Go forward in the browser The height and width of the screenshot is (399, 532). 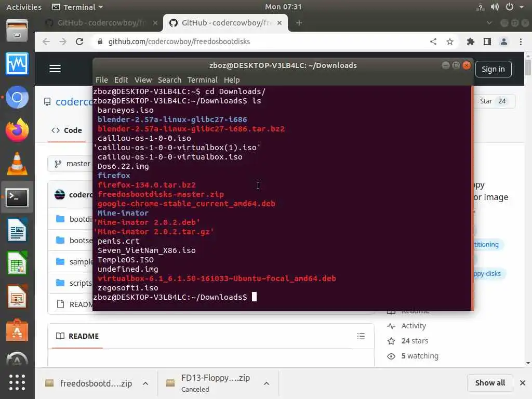63,42
